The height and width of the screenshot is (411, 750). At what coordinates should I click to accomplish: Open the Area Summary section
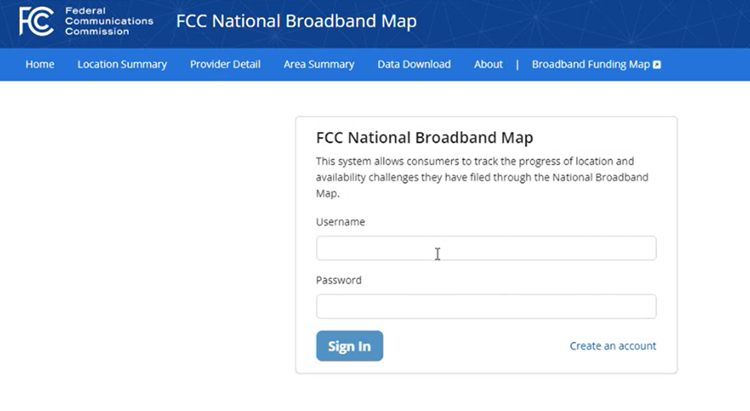[x=319, y=64]
